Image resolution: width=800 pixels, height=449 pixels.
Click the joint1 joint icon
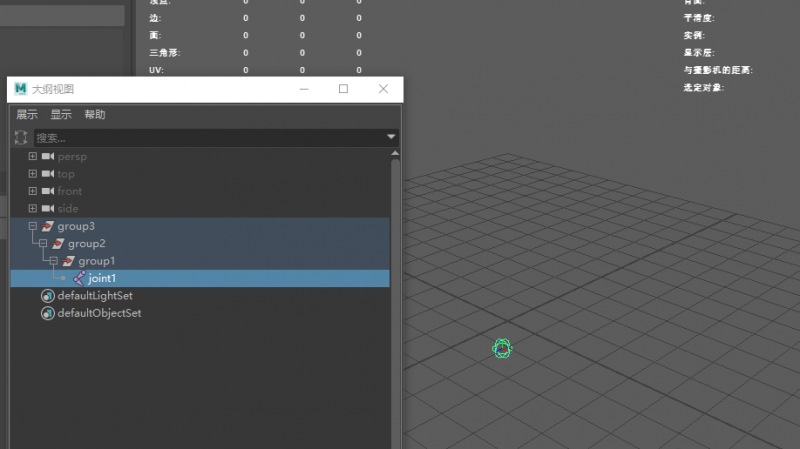click(x=79, y=278)
